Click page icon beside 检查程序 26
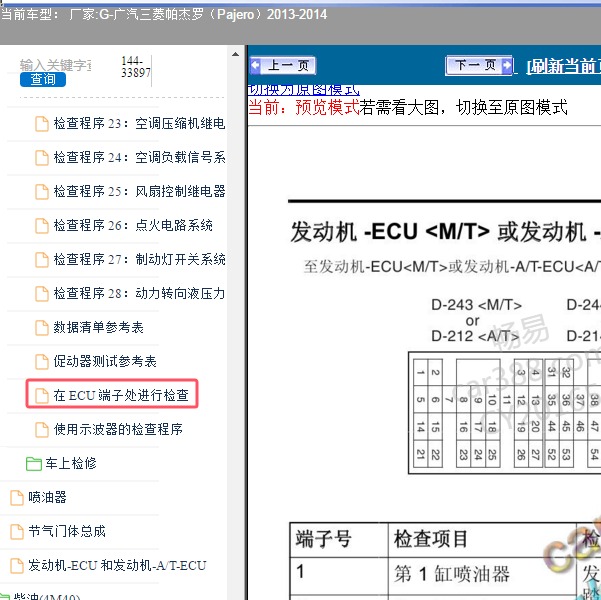The height and width of the screenshot is (600, 601). [x=42, y=226]
